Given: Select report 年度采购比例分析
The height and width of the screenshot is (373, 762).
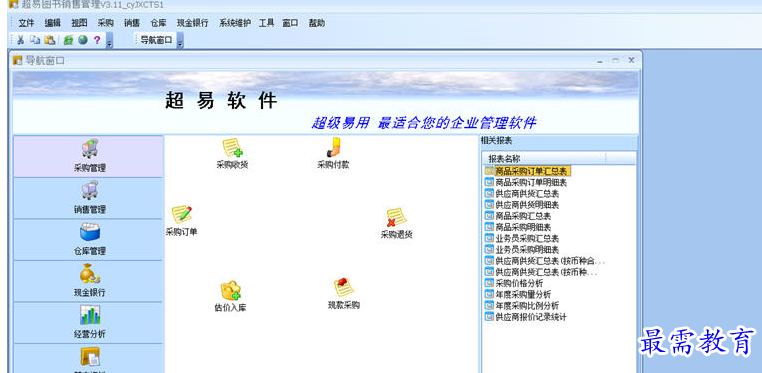Looking at the screenshot, I should pos(522,305).
